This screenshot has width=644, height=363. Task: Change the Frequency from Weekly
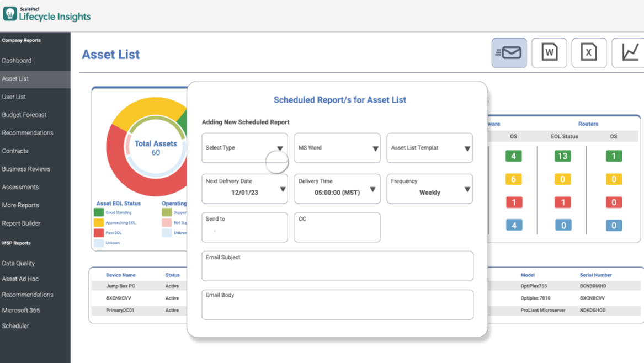[429, 189]
